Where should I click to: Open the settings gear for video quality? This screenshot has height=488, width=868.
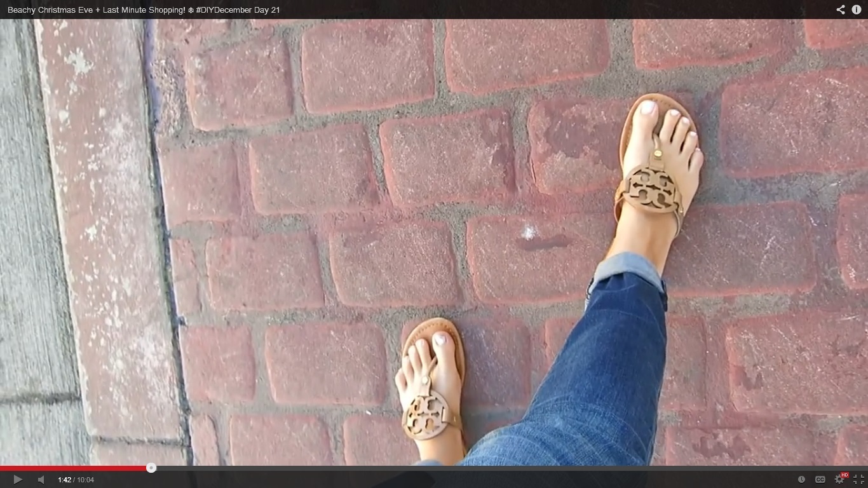pyautogui.click(x=840, y=479)
